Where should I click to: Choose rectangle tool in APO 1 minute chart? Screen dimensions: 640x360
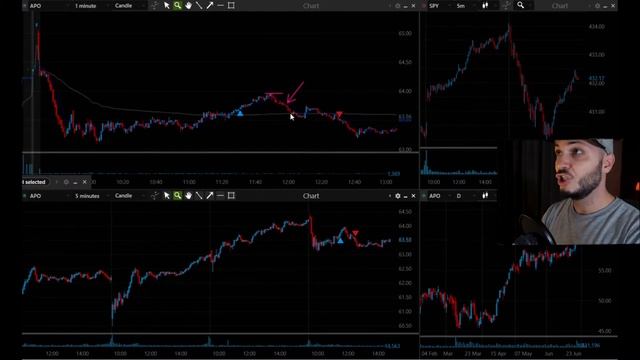click(231, 6)
